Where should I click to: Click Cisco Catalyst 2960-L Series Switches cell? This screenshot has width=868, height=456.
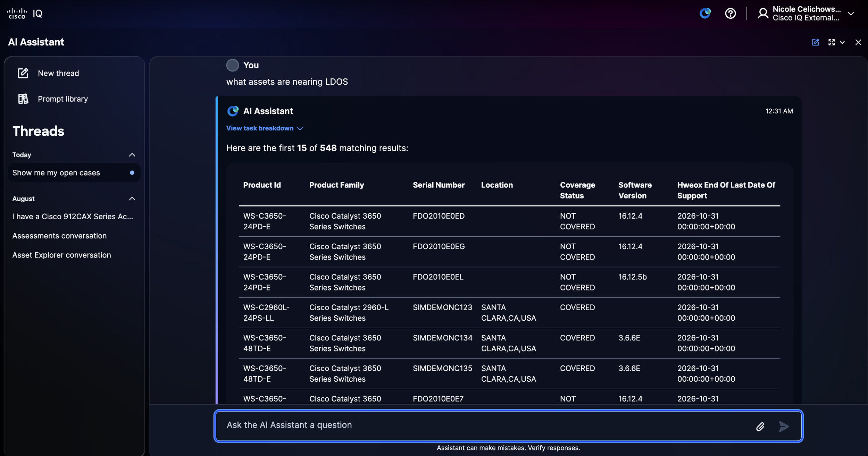coord(349,313)
